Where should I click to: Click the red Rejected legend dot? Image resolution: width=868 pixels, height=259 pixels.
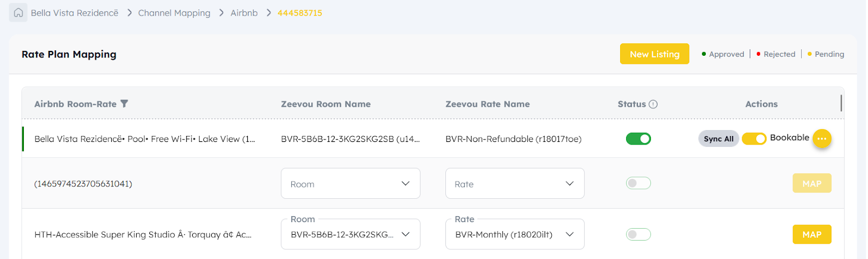click(x=758, y=54)
